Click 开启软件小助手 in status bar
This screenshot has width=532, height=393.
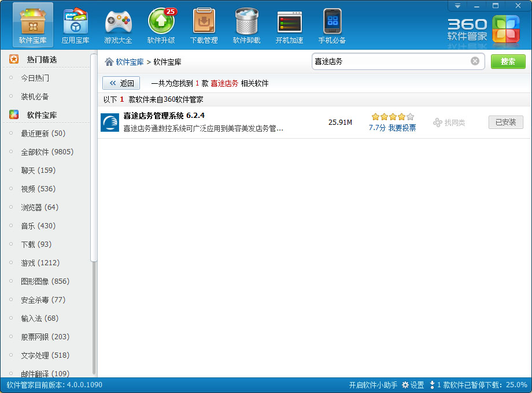(373, 385)
